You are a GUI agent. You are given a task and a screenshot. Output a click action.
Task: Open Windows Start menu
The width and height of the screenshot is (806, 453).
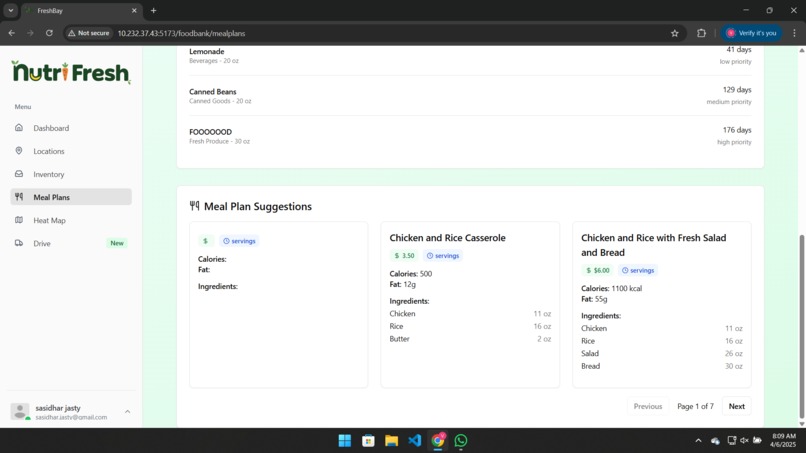tap(345, 441)
